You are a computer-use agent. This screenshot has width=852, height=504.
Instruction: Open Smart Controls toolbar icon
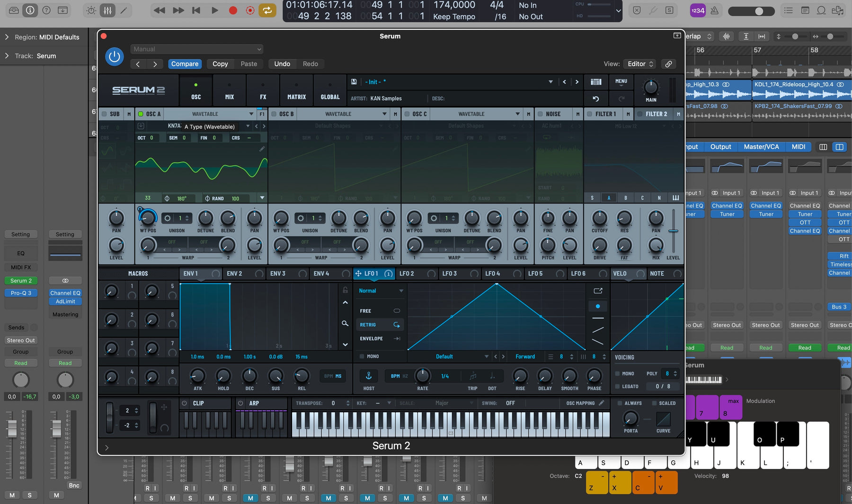tap(91, 10)
